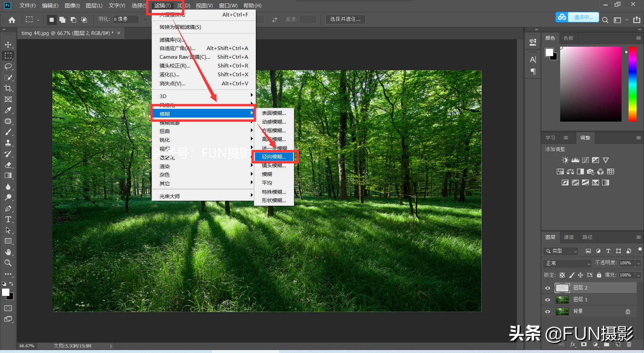Add a Color Balance adjustment
This screenshot has width=644, height=353.
click(570, 172)
